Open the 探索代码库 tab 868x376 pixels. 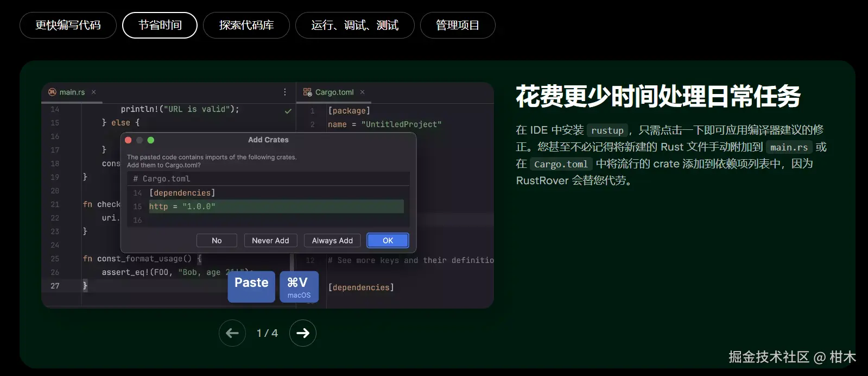pos(246,26)
